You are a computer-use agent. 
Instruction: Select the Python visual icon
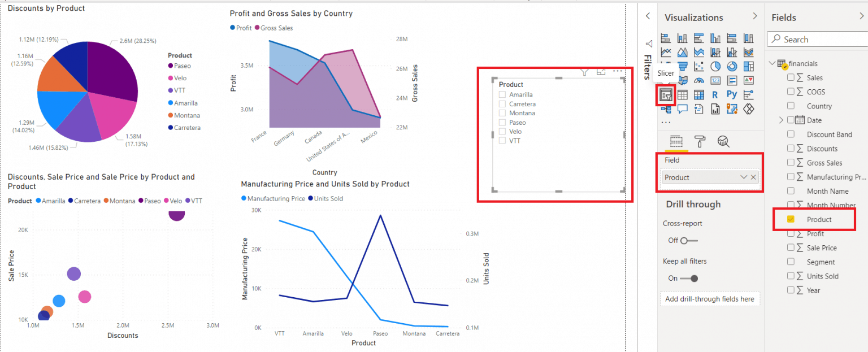coord(732,94)
